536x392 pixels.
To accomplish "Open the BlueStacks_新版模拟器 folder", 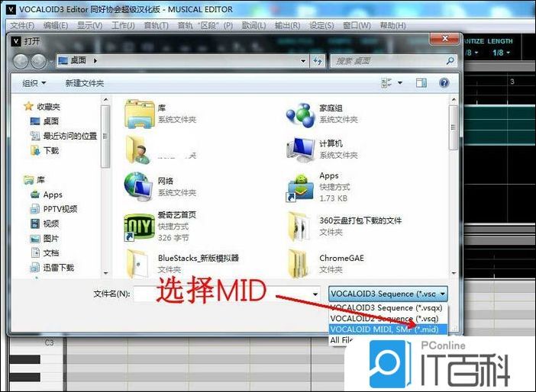I will (x=137, y=263).
